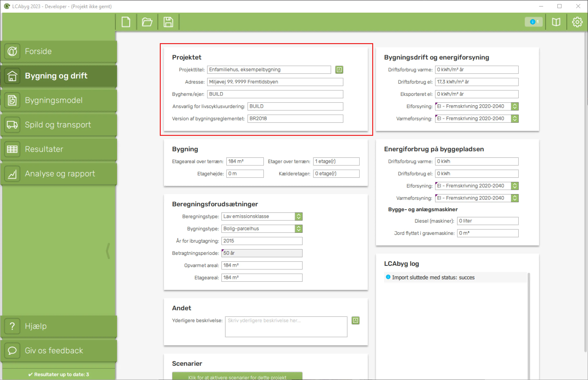Click the Bygherre/ejer field

click(275, 94)
